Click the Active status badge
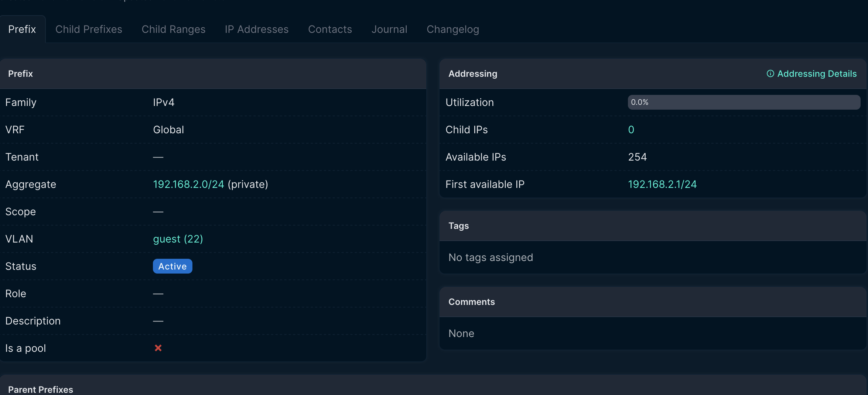The width and height of the screenshot is (868, 395). coord(172,266)
